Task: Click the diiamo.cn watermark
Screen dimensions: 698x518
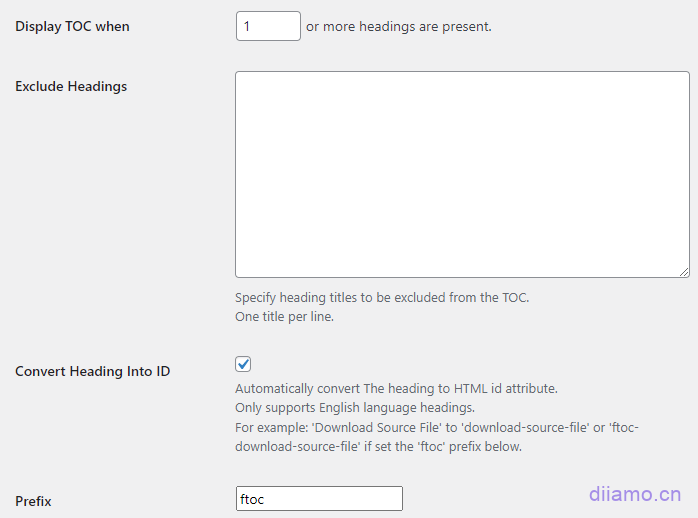Action: click(635, 494)
